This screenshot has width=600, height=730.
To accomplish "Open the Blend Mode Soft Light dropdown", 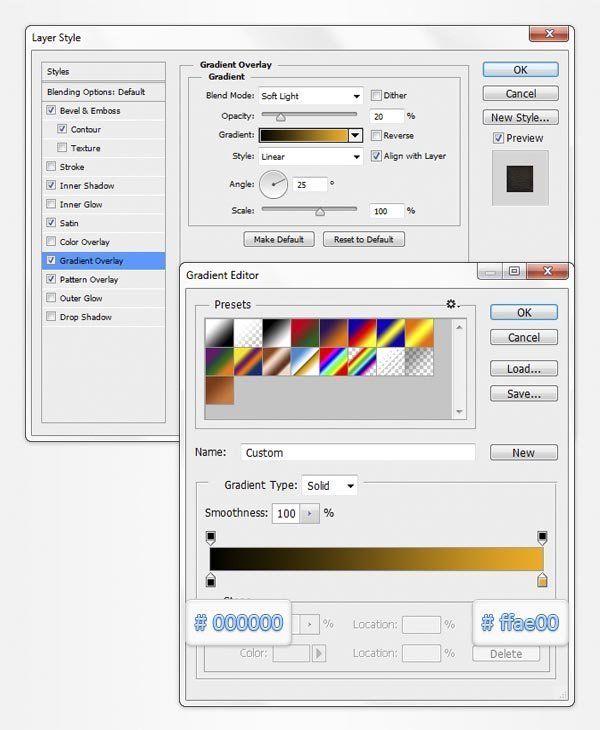I will click(x=310, y=96).
